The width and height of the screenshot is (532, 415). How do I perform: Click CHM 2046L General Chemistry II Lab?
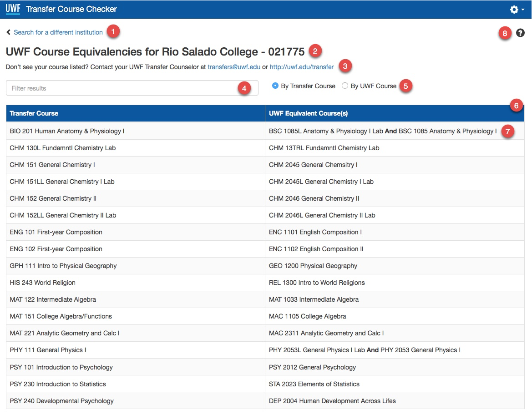322,215
